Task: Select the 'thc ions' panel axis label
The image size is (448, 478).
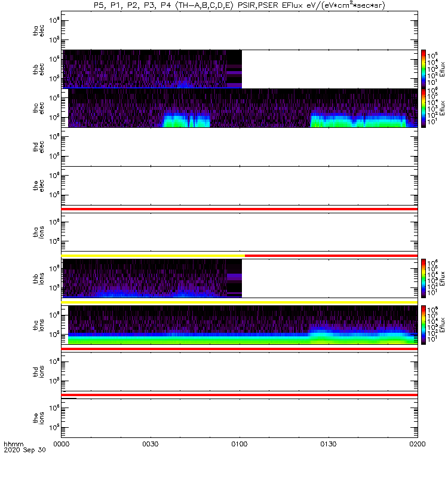Action: pyautogui.click(x=39, y=325)
